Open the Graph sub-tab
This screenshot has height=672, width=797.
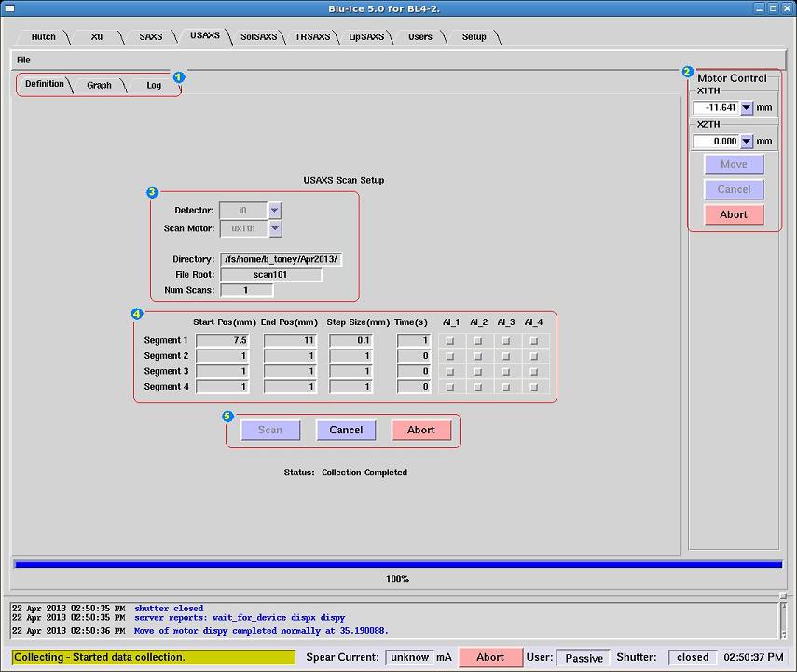click(x=99, y=85)
